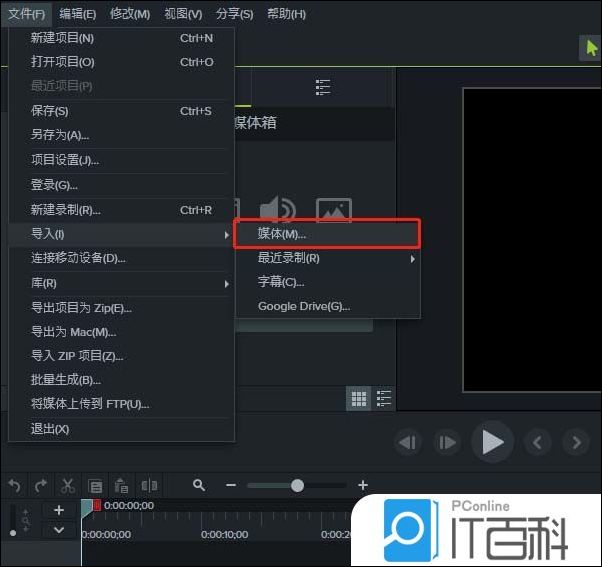602x567 pixels.
Task: Choose 打开项目(O) menu entry
Action: pyautogui.click(x=121, y=62)
